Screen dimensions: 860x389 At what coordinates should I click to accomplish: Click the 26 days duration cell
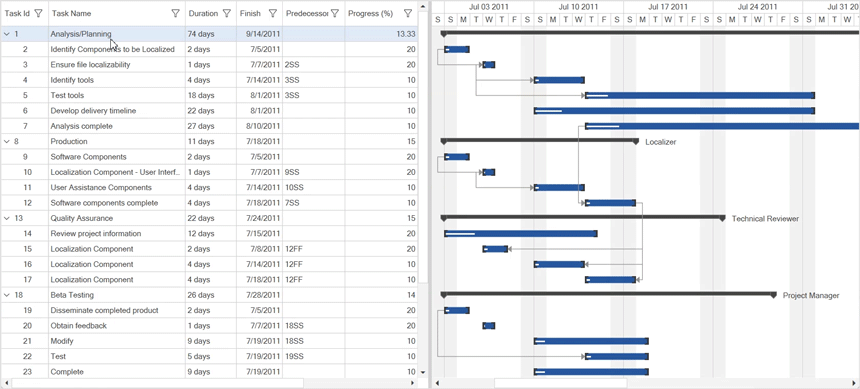pyautogui.click(x=211, y=295)
